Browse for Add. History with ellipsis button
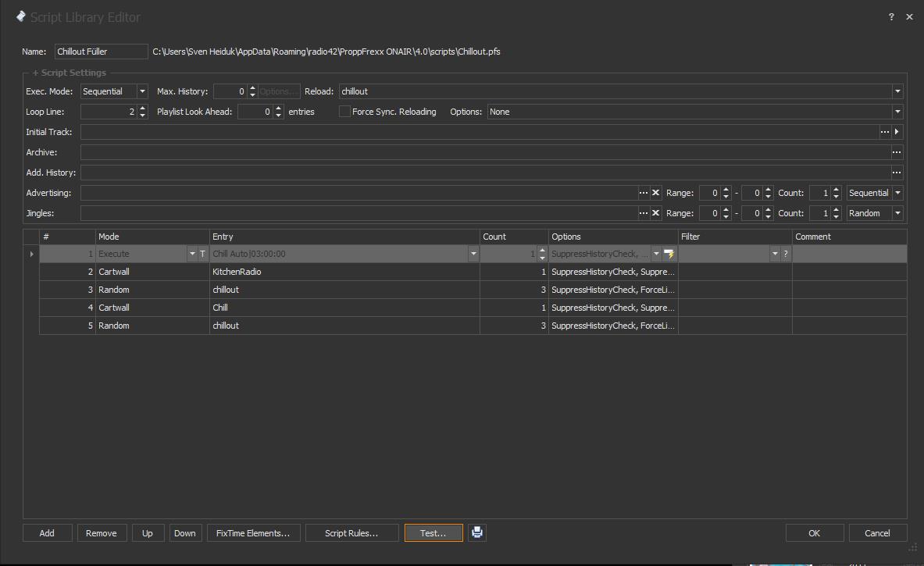This screenshot has width=924, height=566. point(897,173)
